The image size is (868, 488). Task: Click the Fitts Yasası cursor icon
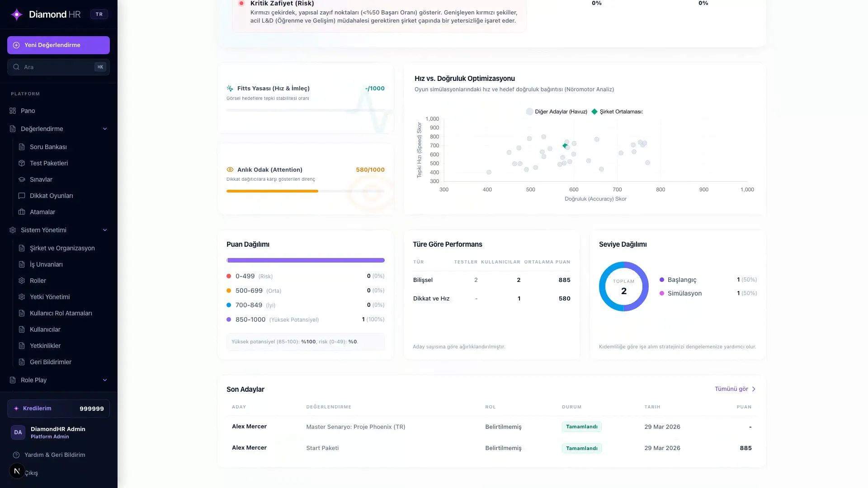tap(230, 89)
